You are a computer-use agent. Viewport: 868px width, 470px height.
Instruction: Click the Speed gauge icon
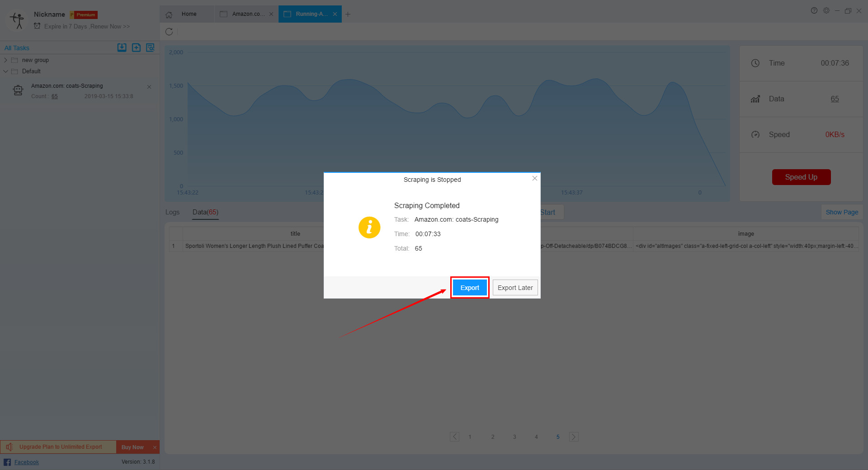(x=755, y=135)
